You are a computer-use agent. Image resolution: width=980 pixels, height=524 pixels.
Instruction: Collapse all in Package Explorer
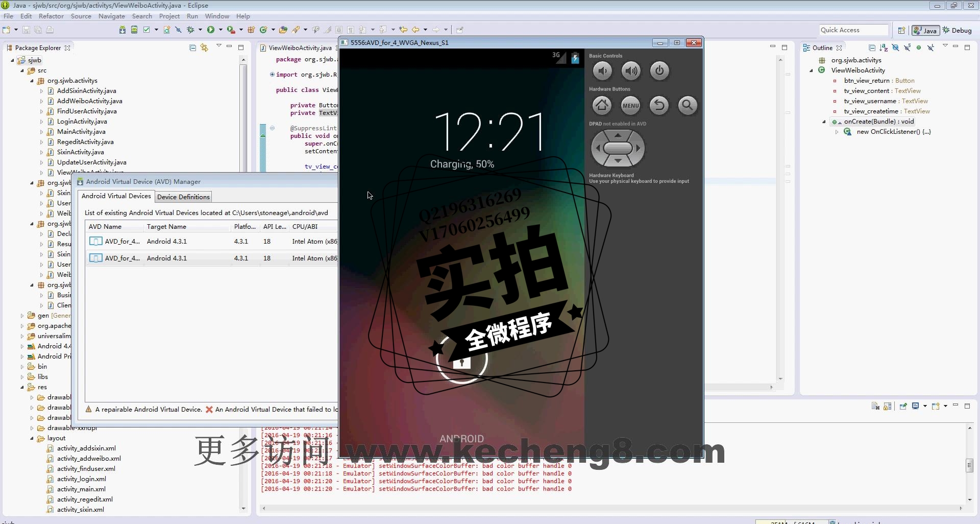192,47
